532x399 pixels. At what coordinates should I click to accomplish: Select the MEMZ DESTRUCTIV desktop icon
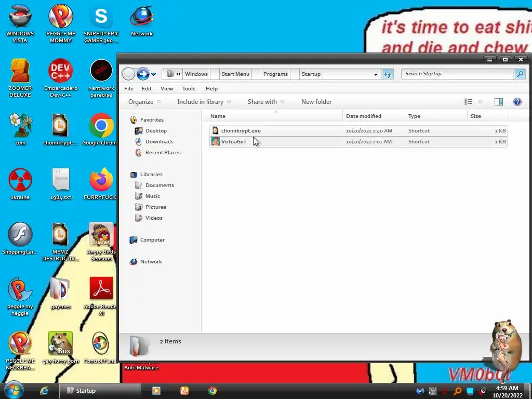click(x=60, y=242)
